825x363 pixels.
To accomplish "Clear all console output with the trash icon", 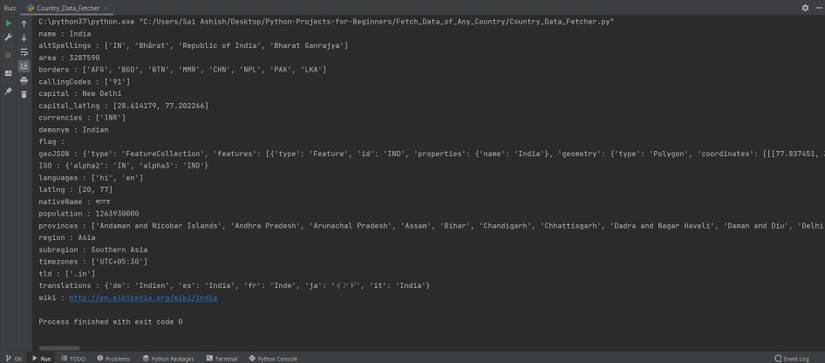I will point(24,95).
